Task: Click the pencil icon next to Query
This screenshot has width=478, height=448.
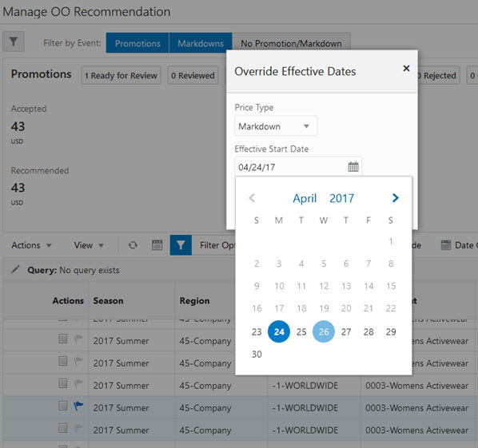Action: click(15, 269)
